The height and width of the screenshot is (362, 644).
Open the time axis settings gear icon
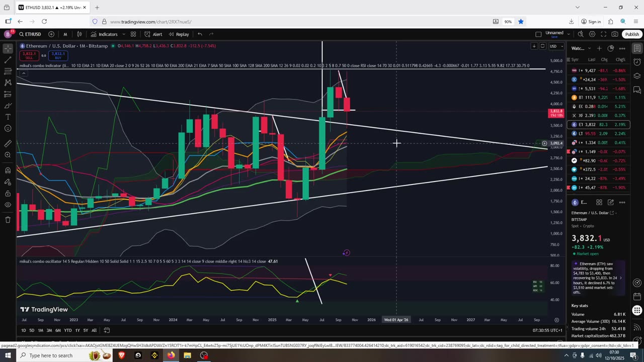[556, 320]
